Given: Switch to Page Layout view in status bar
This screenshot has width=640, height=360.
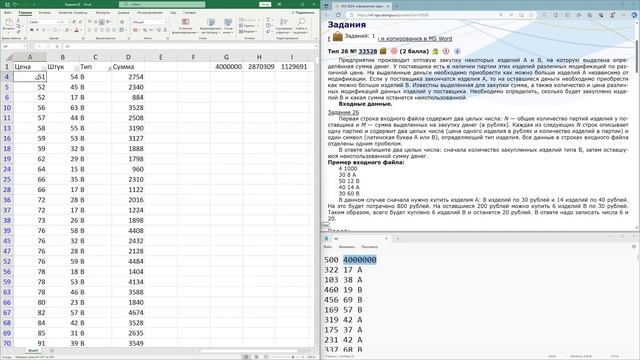Looking at the screenshot, I should tap(256, 357).
